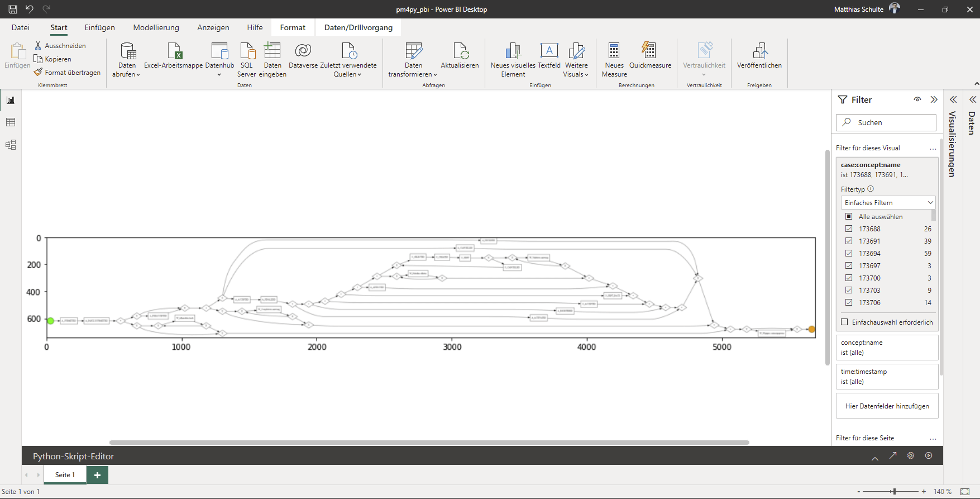Undo the last action
The height and width of the screenshot is (499, 980).
(30, 9)
